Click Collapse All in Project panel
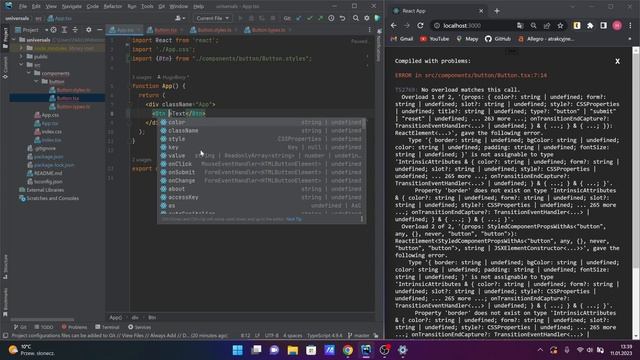 point(75,30)
